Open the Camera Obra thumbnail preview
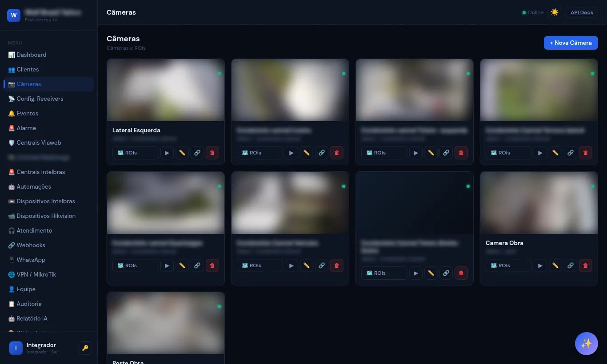 point(539,203)
